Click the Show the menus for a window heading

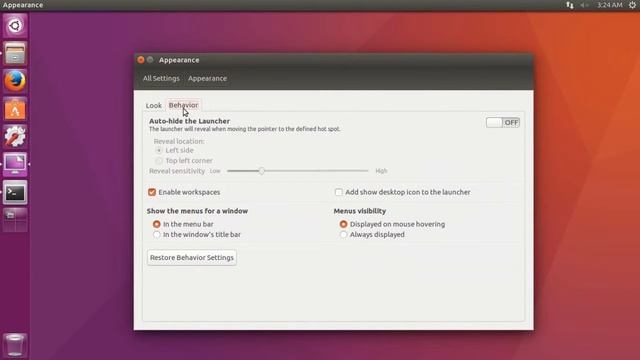click(197, 211)
